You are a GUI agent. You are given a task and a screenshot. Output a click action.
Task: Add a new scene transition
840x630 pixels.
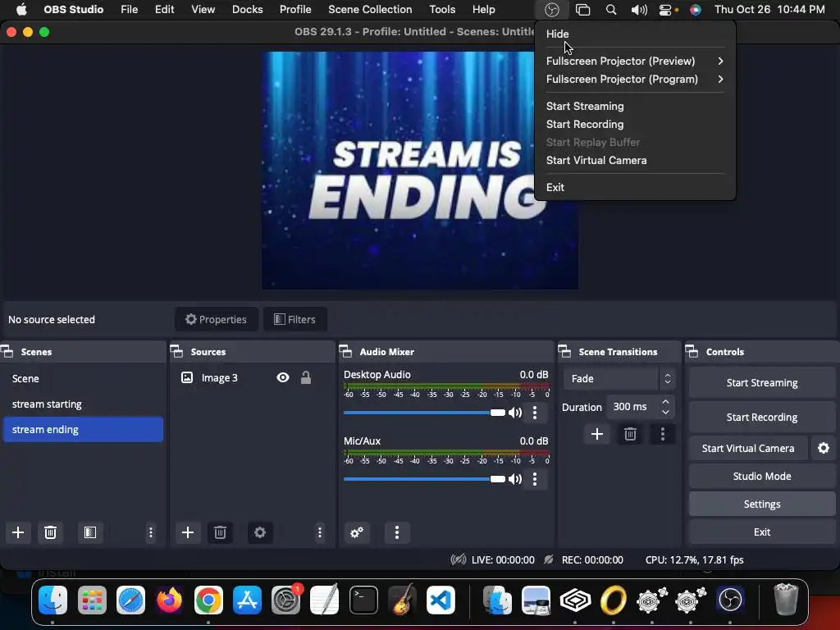(597, 434)
